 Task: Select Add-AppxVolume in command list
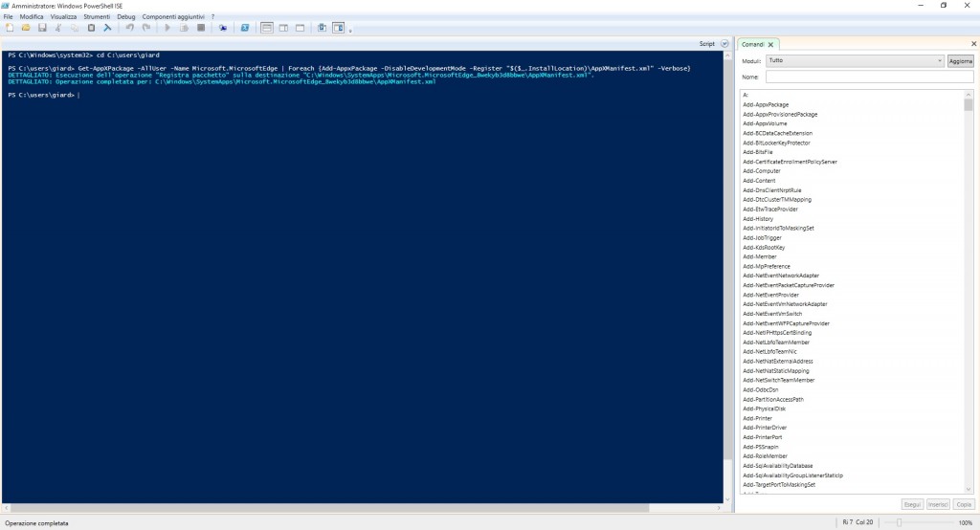pyautogui.click(x=765, y=123)
